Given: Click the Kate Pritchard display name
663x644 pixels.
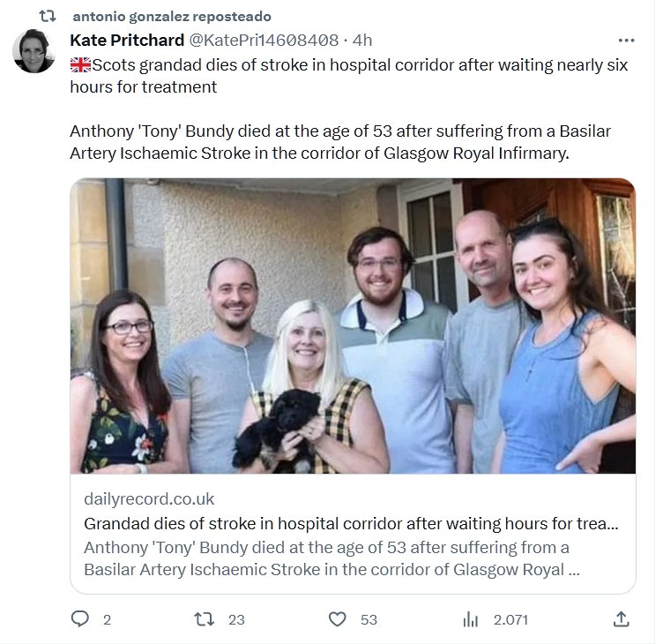Looking at the screenshot, I should [126, 41].
